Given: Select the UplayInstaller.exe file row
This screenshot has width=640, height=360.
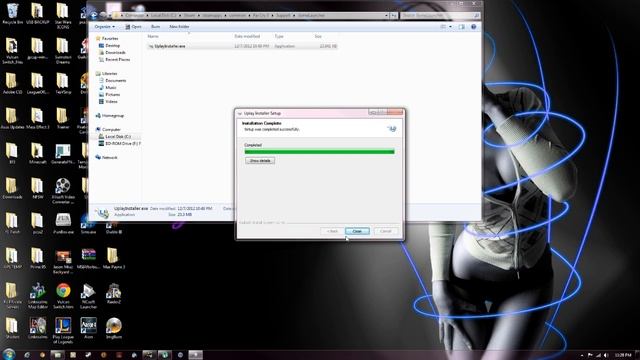Looking at the screenshot, I should (x=242, y=46).
